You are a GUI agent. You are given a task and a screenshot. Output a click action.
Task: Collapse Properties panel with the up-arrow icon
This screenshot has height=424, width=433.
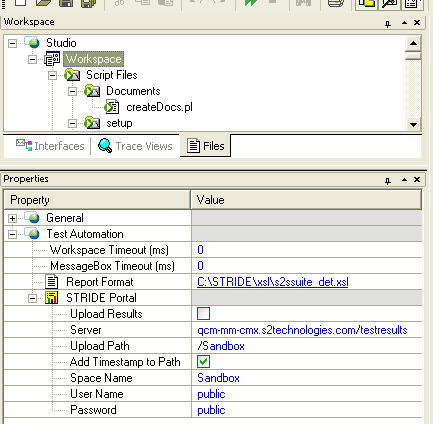pyautogui.click(x=404, y=180)
